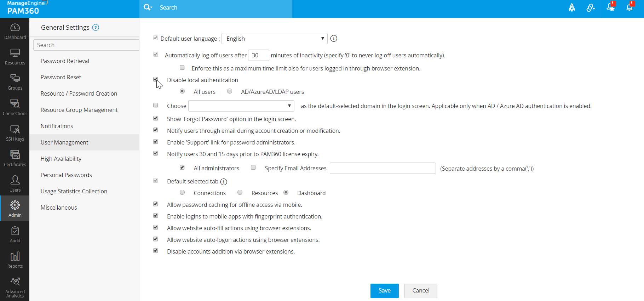Open the Default user language dropdown

tap(275, 39)
